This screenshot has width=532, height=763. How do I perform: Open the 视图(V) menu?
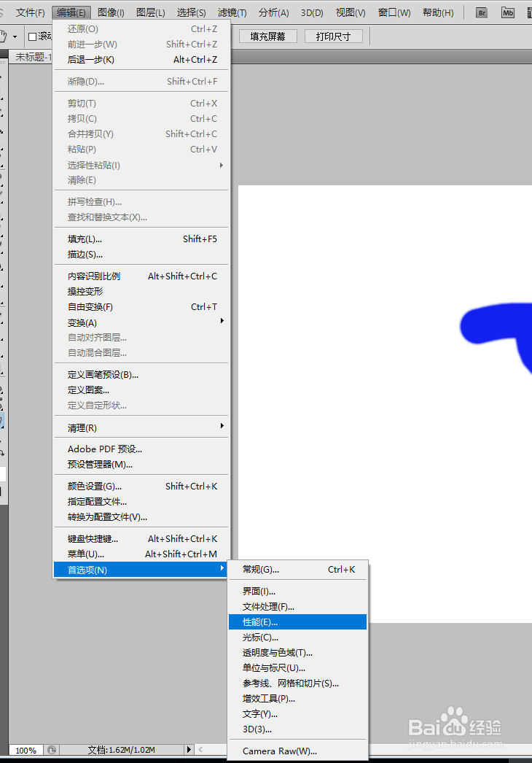[351, 12]
